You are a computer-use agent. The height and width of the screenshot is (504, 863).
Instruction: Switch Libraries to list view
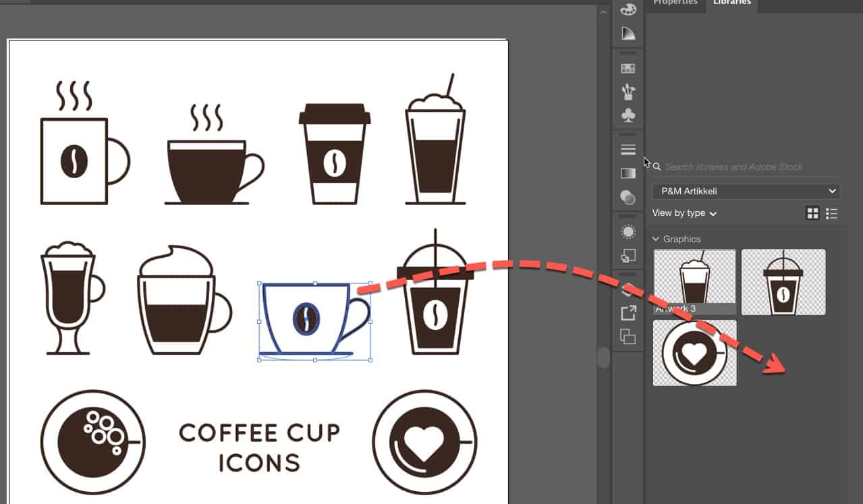point(831,213)
